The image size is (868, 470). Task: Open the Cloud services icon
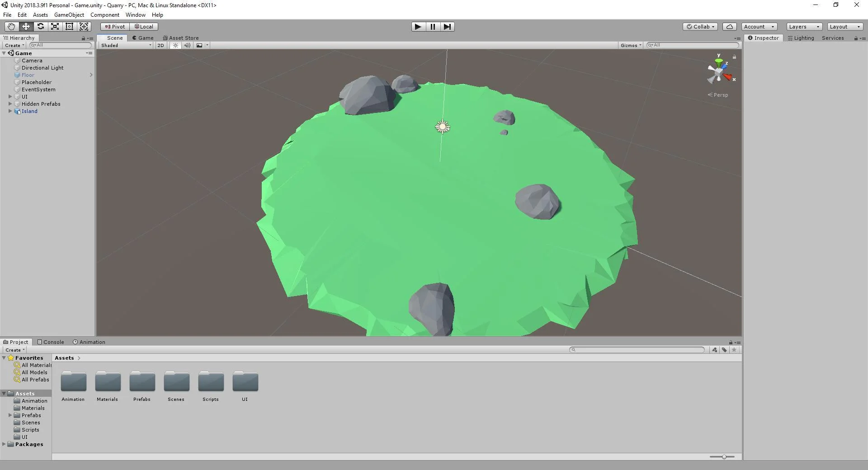coord(730,27)
